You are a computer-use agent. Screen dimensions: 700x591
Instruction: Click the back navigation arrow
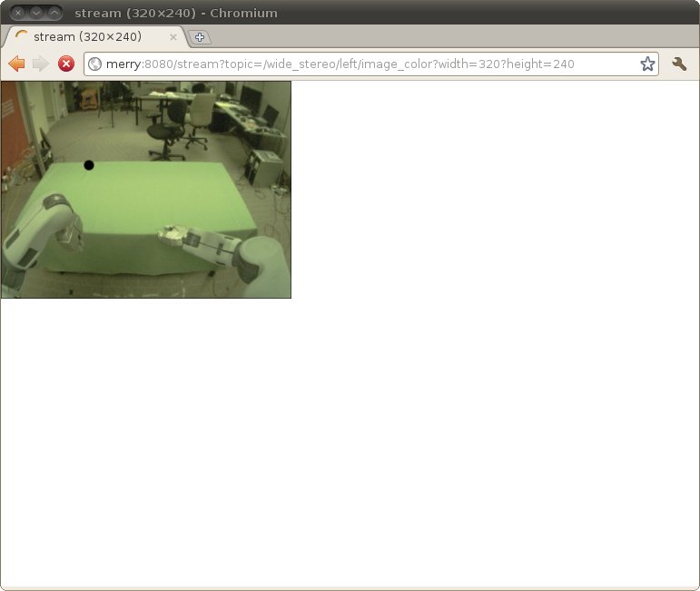tap(16, 64)
